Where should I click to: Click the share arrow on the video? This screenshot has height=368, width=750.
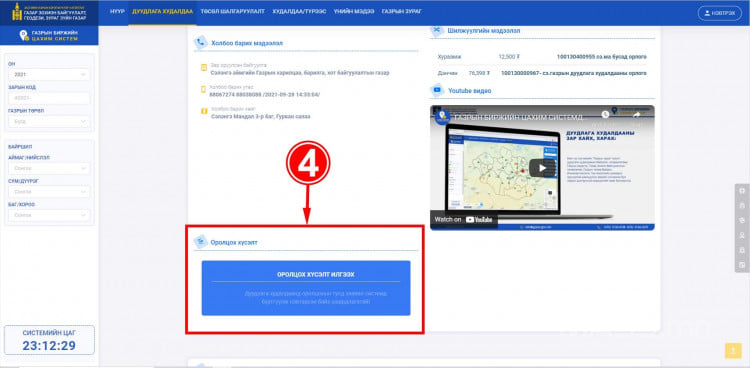click(x=637, y=115)
